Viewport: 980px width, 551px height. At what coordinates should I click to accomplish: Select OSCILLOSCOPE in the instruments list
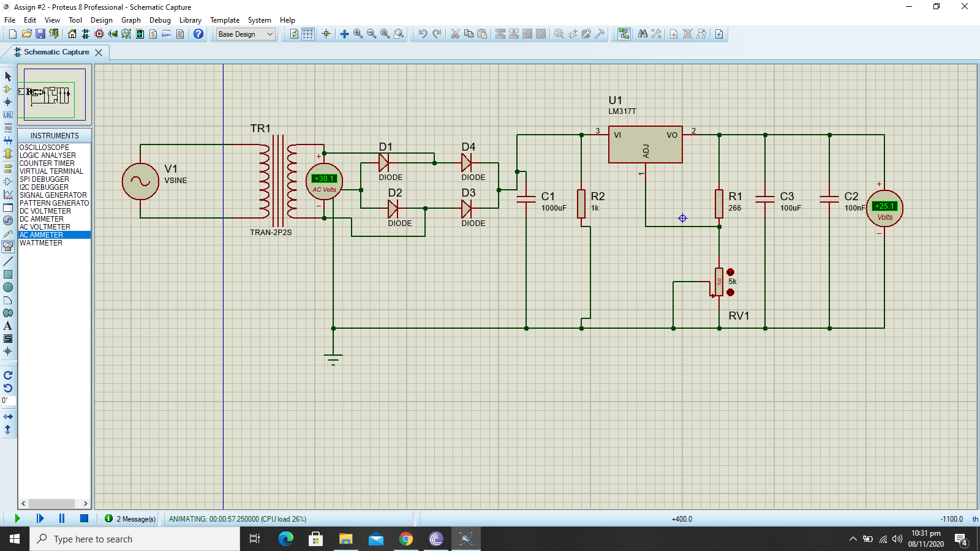coord(44,148)
